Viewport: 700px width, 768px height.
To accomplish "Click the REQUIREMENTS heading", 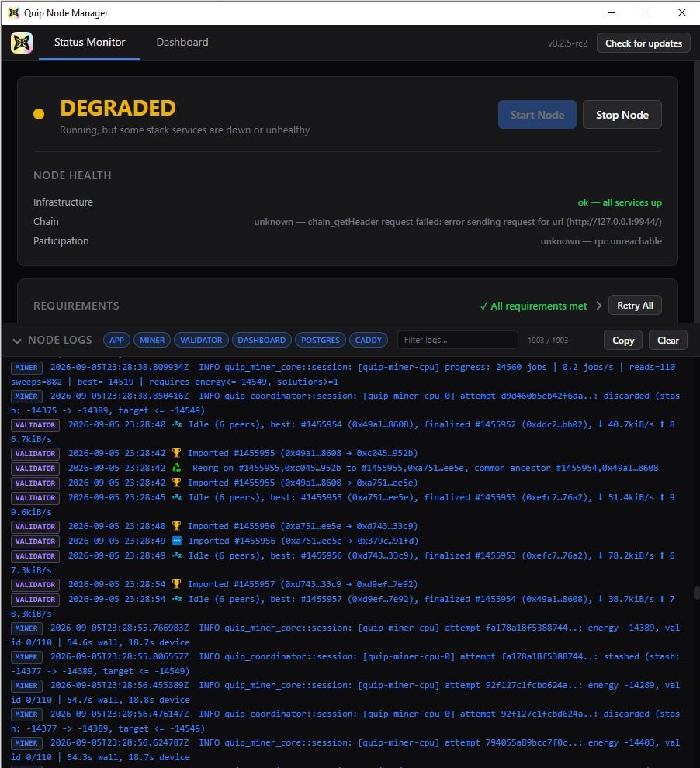I will click(76, 306).
